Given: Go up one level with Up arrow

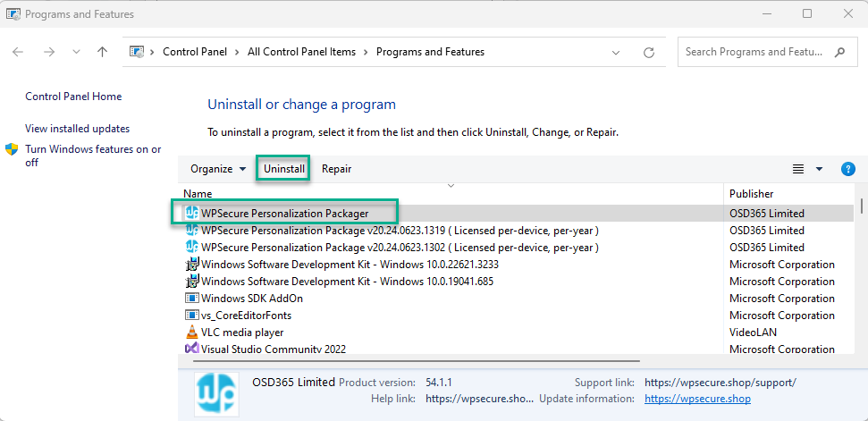Looking at the screenshot, I should [x=102, y=52].
